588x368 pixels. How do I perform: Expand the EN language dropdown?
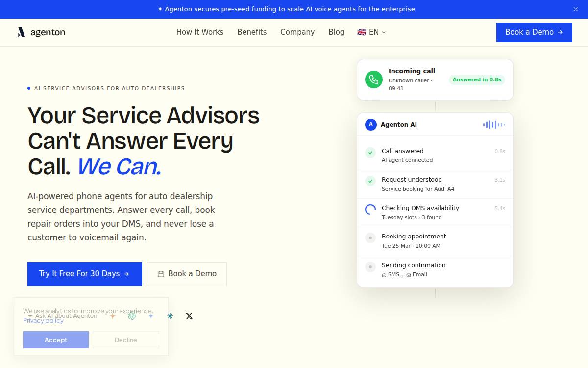pyautogui.click(x=371, y=32)
